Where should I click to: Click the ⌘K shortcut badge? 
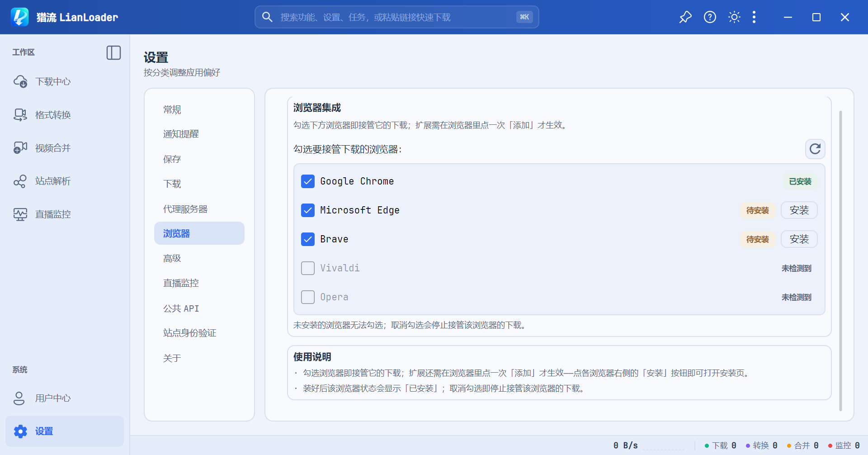(524, 17)
